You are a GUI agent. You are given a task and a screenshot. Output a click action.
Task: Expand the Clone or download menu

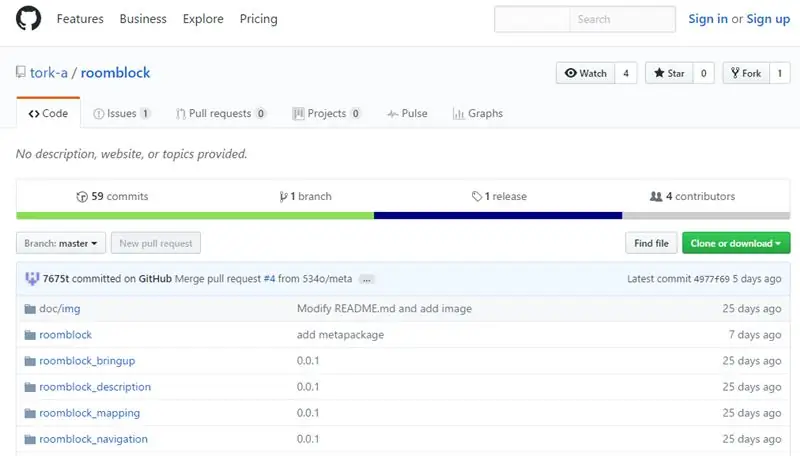click(736, 243)
